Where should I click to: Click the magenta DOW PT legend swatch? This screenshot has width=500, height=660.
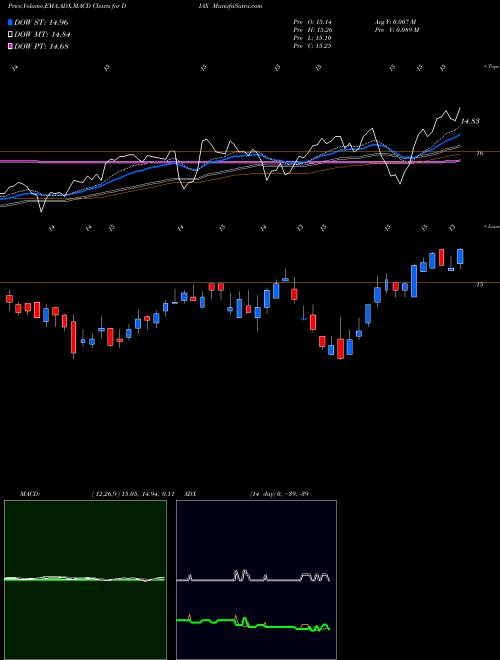(x=10, y=46)
